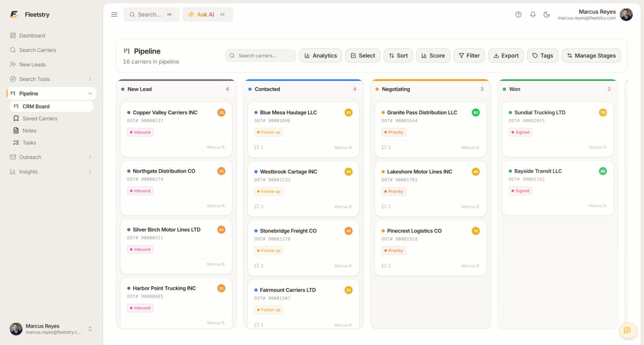Toggle the sidebar hamburger menu
Image resolution: width=644 pixels, height=345 pixels.
[x=114, y=14]
